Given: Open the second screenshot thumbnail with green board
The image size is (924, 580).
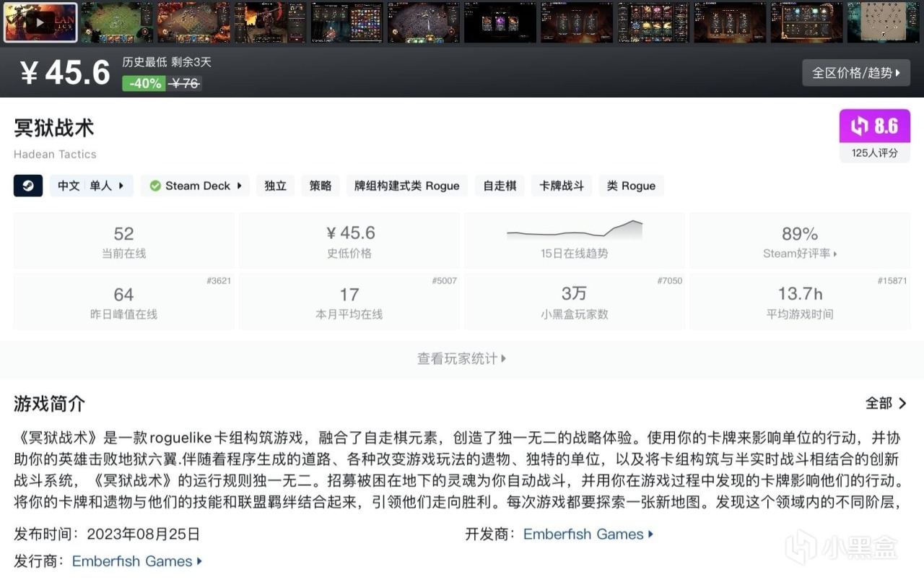Looking at the screenshot, I should coord(116,22).
